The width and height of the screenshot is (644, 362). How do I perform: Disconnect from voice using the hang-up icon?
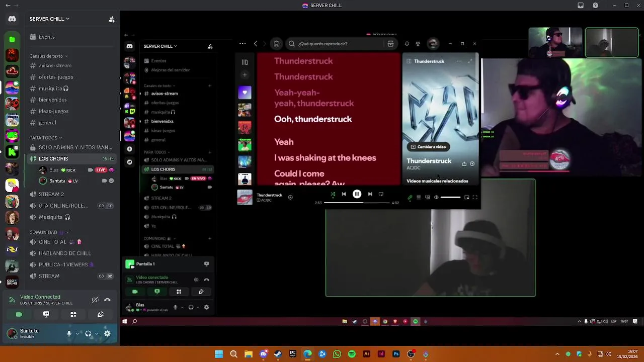(x=107, y=300)
